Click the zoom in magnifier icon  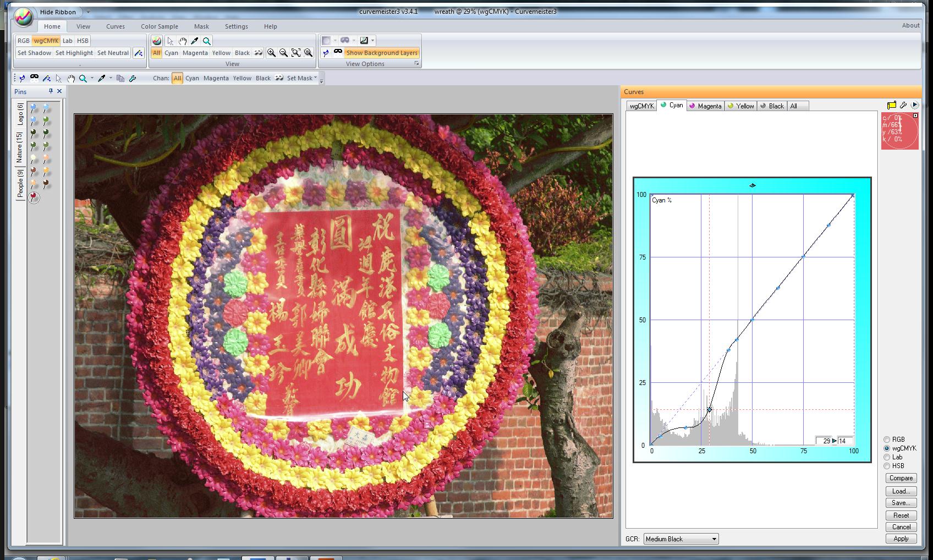tap(271, 53)
